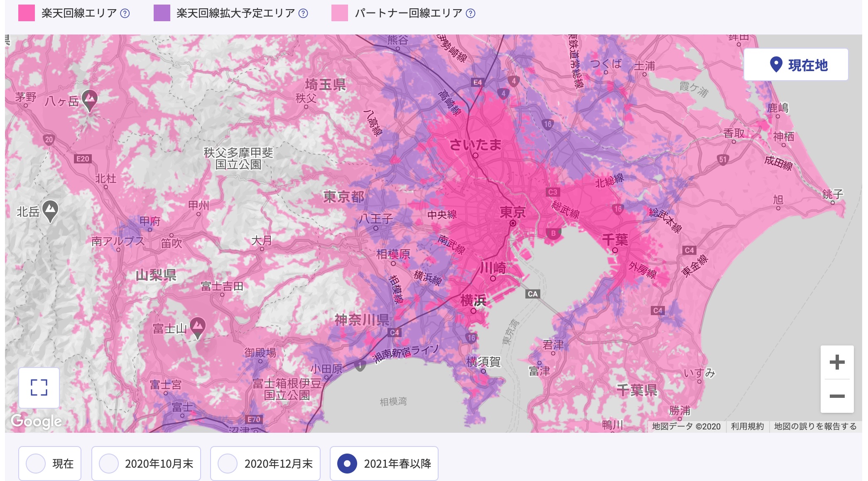Click the route 51 shield
The width and height of the screenshot is (868, 481).
point(723,160)
